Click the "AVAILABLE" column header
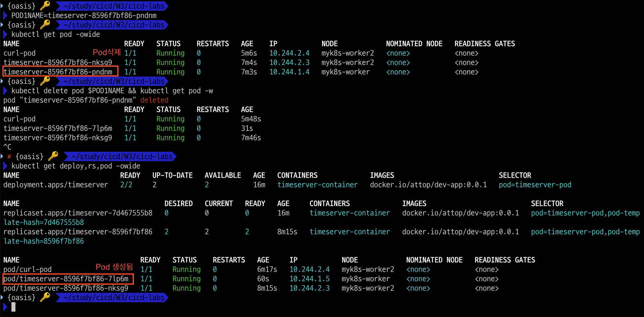 pos(223,175)
